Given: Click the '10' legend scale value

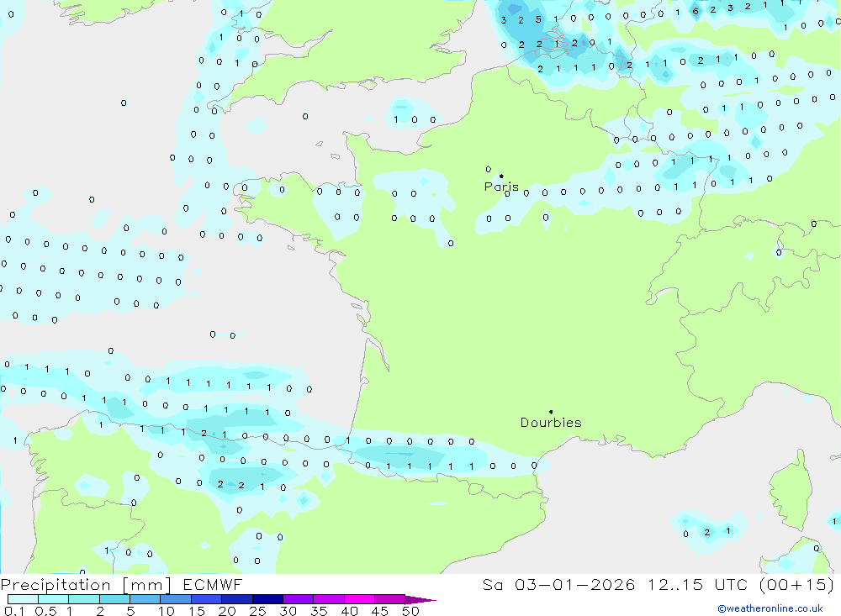Looking at the screenshot, I should [x=167, y=611].
